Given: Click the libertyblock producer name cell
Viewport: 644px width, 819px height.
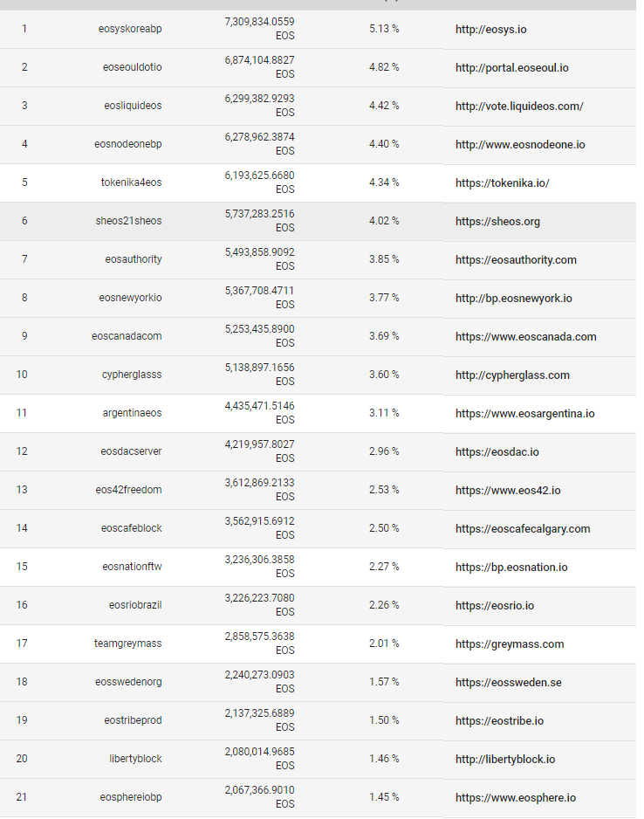Looking at the screenshot, I should [135, 759].
